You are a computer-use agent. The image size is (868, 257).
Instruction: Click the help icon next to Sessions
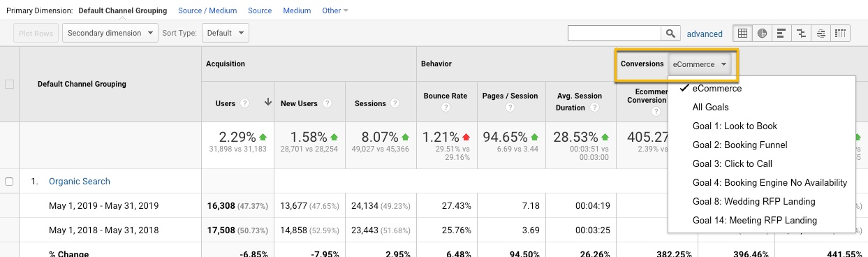[395, 103]
